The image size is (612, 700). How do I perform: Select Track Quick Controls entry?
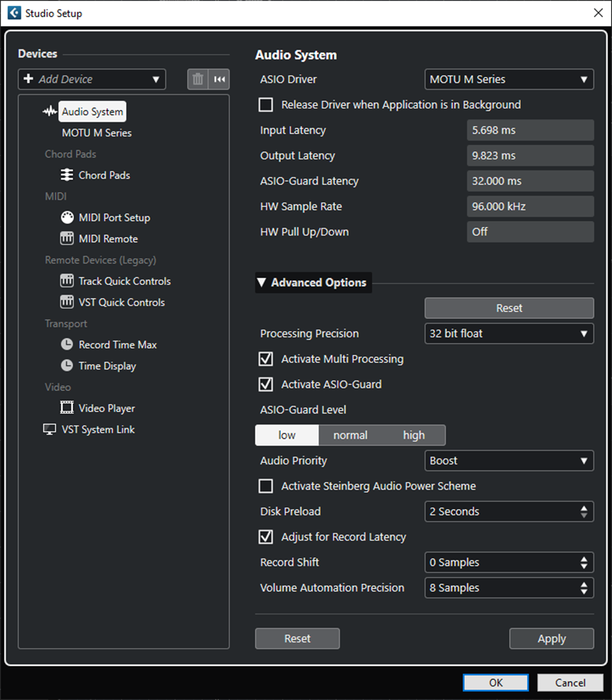coord(125,281)
